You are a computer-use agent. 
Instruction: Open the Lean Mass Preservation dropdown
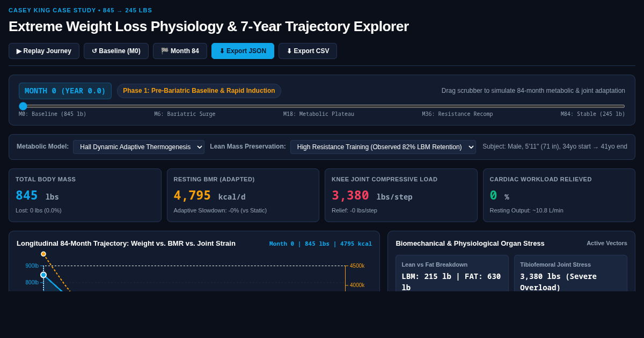[x=383, y=147]
